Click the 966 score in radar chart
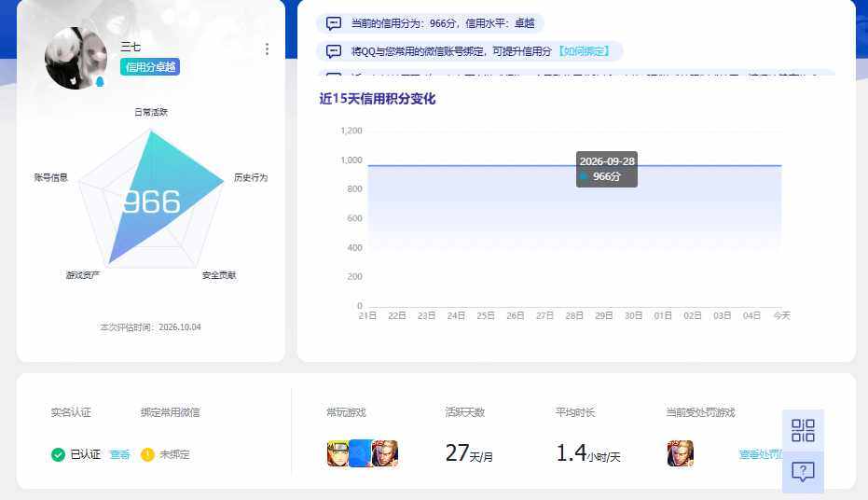 coord(151,201)
